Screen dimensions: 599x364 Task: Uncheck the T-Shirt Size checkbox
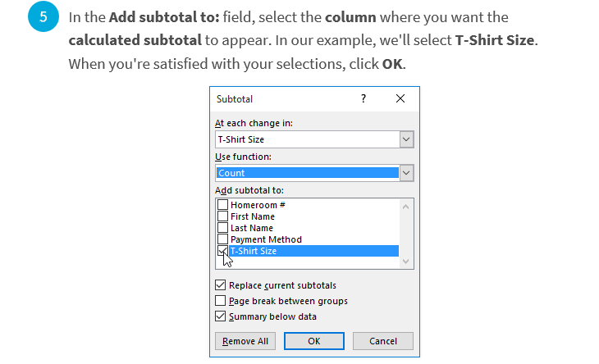(x=222, y=251)
